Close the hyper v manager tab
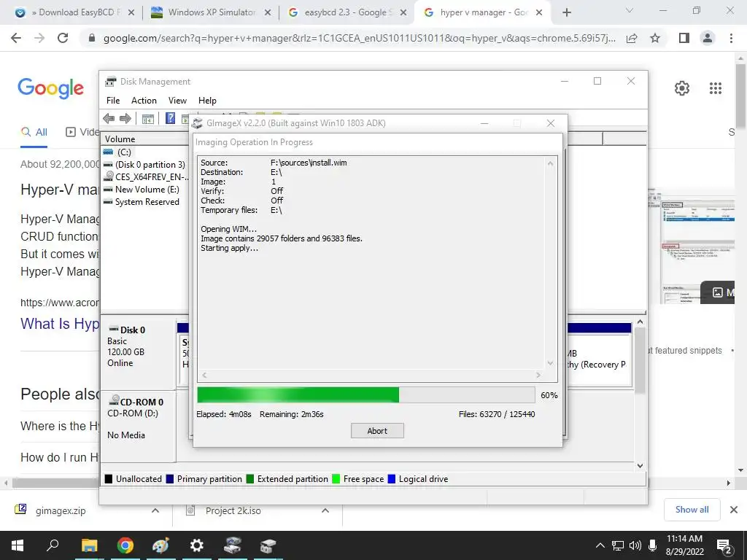This screenshot has height=560, width=747. pos(539,13)
